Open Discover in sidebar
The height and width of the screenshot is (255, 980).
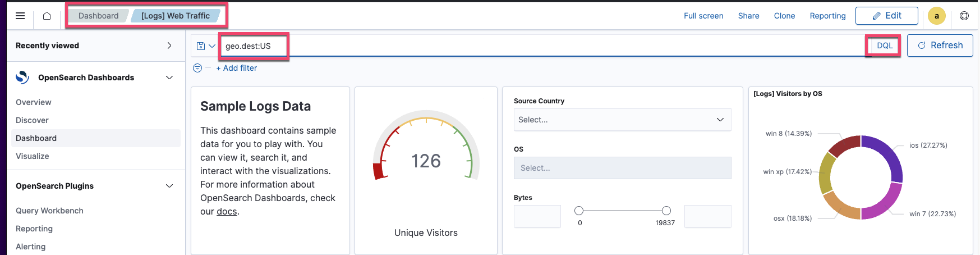(32, 120)
